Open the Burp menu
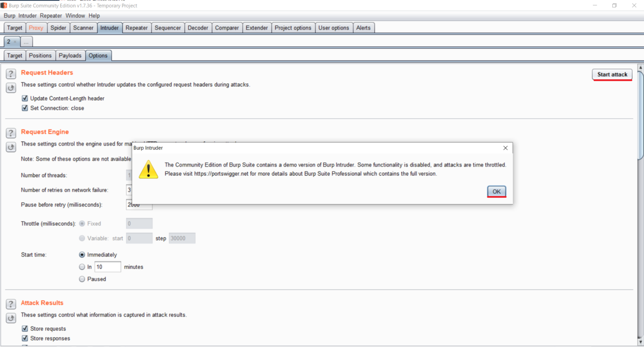The image size is (644, 347). pos(10,16)
